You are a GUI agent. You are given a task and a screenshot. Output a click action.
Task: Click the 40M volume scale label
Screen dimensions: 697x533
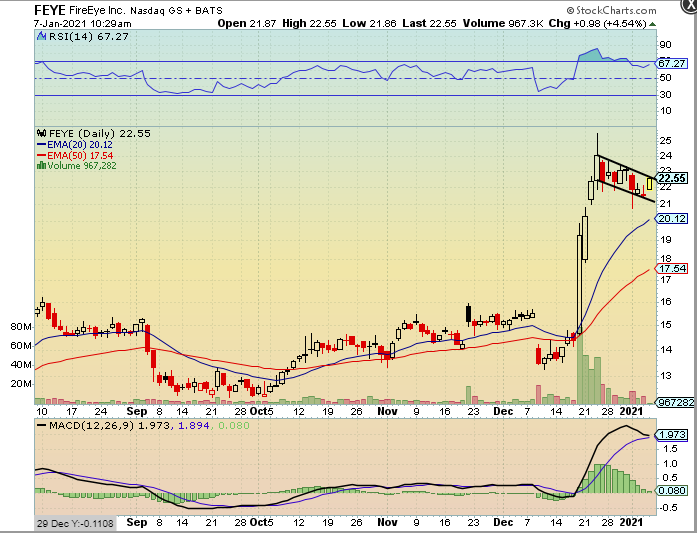tap(20, 365)
